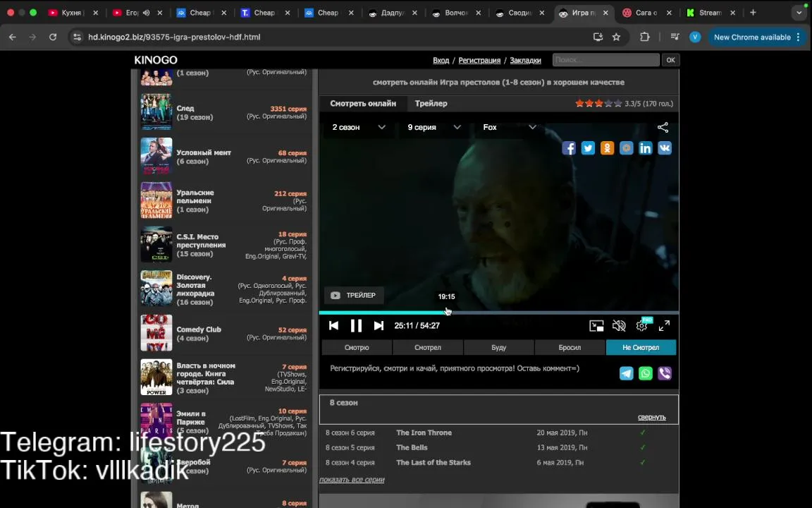Screen dimensions: 812x508
Task: Open Chrome media controls icon
Action: (675, 37)
